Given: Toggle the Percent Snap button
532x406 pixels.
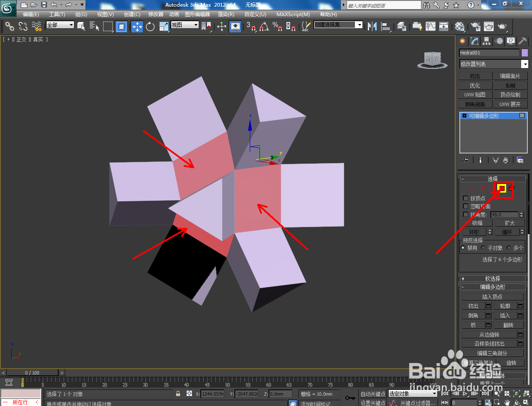Looking at the screenshot, I should (278, 27).
